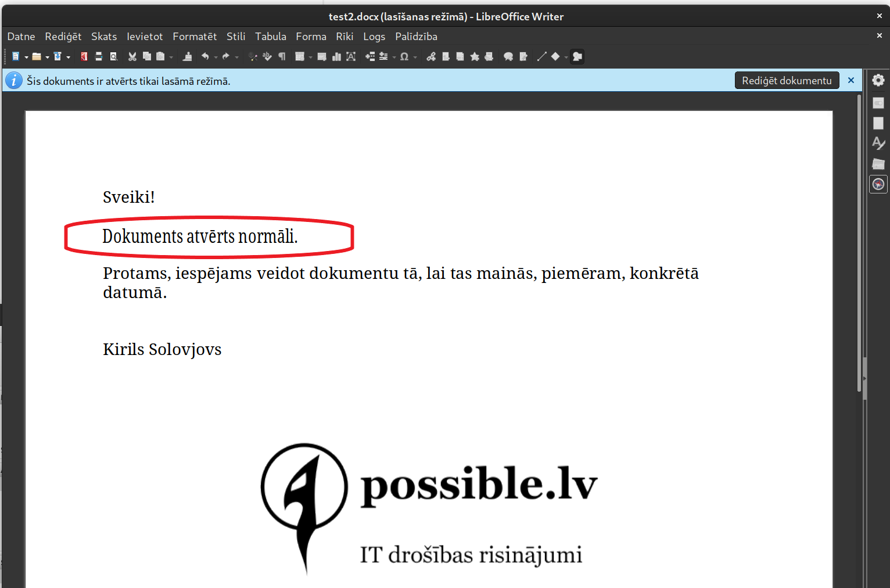Click the vertical document scrollbar
Viewport: 890px width, 588px height.
tap(859, 244)
